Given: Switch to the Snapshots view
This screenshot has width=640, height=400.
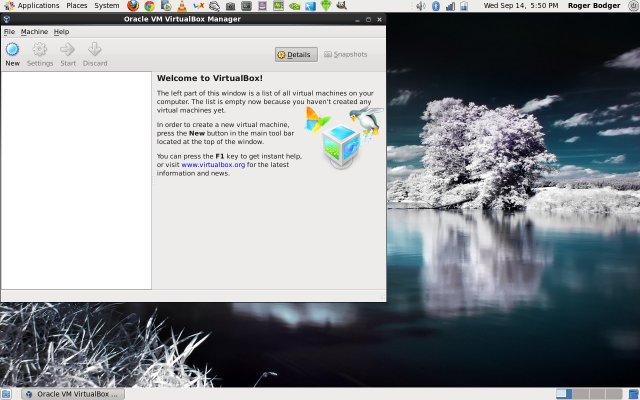Looking at the screenshot, I should 346,54.
